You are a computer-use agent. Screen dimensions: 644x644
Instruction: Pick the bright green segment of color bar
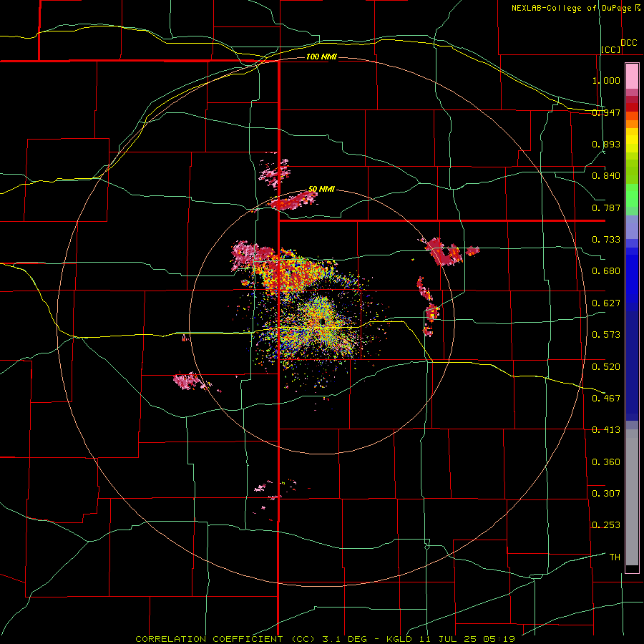(x=632, y=195)
